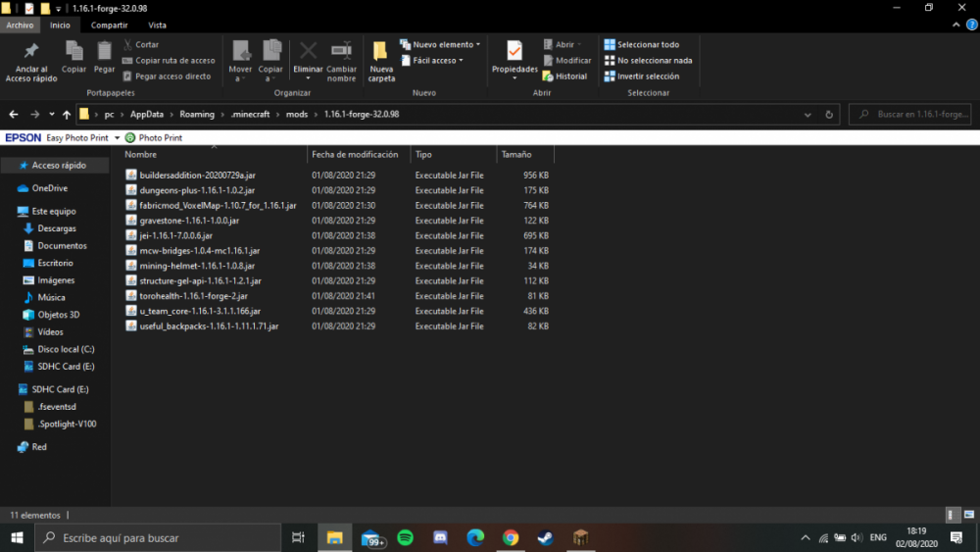The image size is (980, 552).
Task: Refresh the current folder in address bar
Action: point(829,115)
